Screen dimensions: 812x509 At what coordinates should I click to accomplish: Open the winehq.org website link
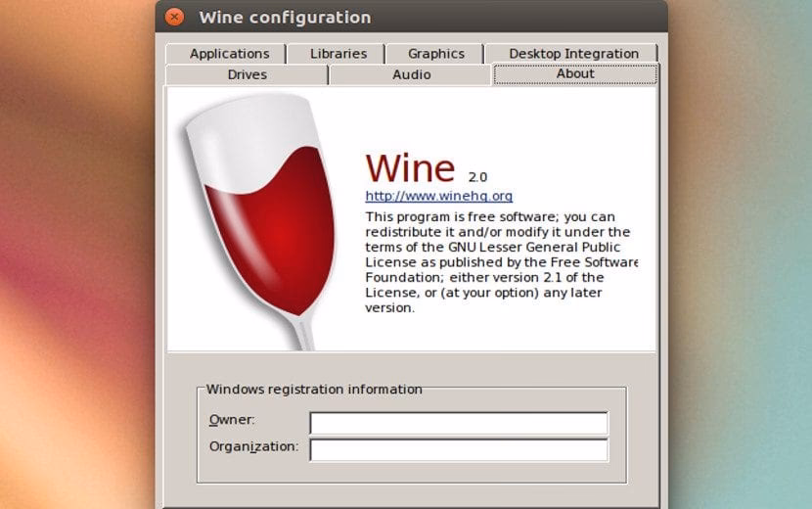[x=438, y=196]
